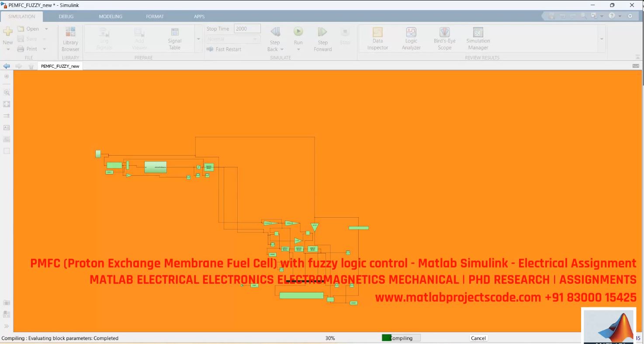This screenshot has height=344, width=644.
Task: Select the Zoom tool in the left palette
Action: (x=7, y=92)
